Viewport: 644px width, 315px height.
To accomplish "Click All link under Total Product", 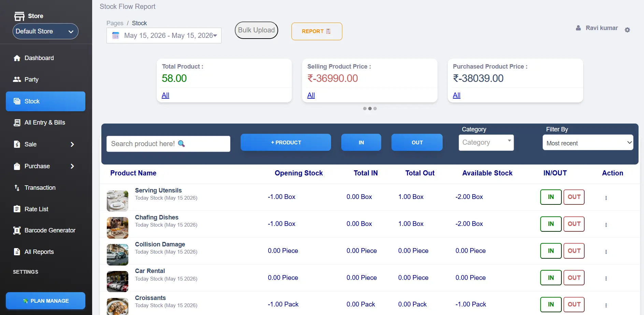I will [166, 95].
